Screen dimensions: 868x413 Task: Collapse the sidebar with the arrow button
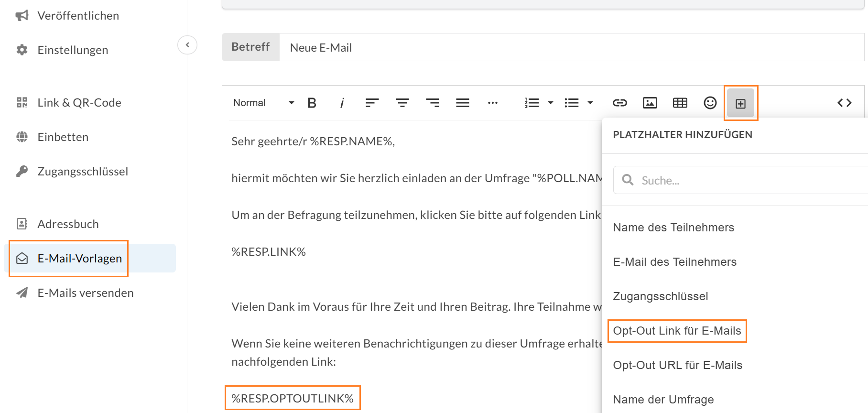click(x=187, y=45)
